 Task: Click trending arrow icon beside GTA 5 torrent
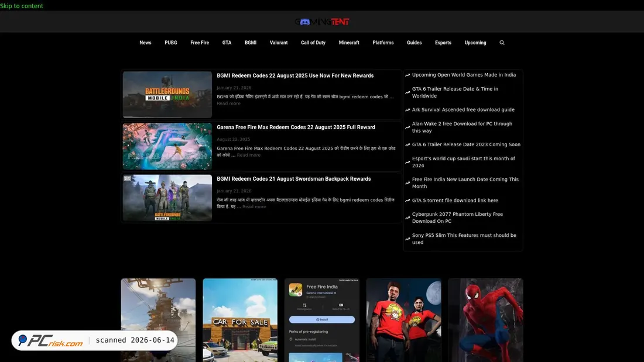(407, 201)
